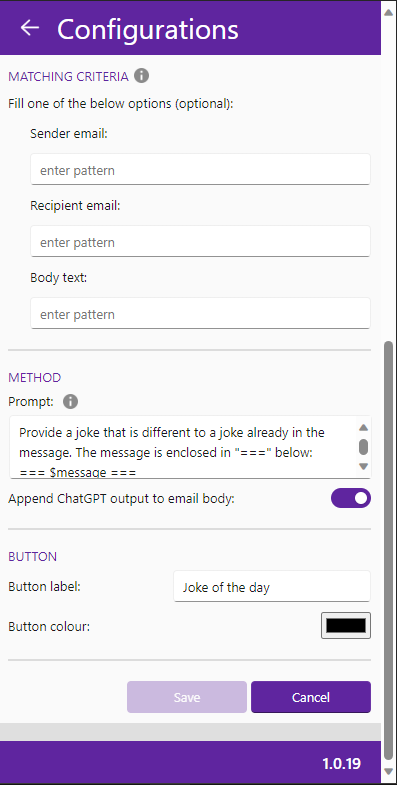The height and width of the screenshot is (785, 397).
Task: Focus the Recipient email pattern field
Action: [200, 242]
